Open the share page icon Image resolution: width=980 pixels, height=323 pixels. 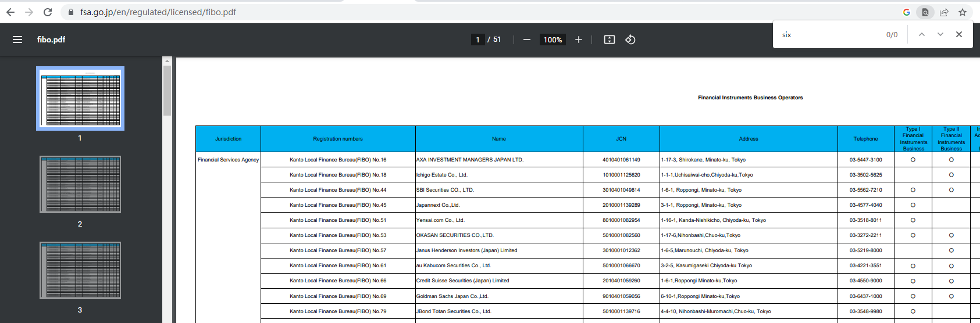[944, 12]
